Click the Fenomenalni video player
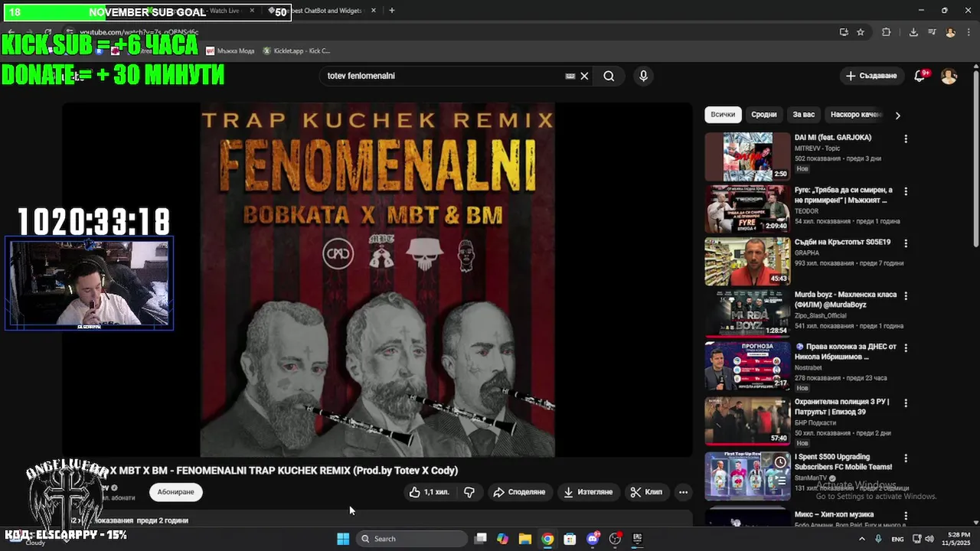The width and height of the screenshot is (980, 551). (377, 280)
